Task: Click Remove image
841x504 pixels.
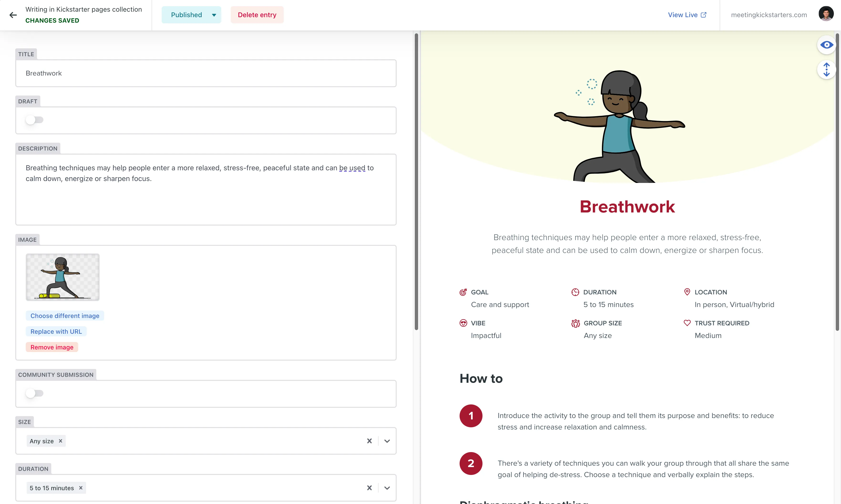Action: pos(52,347)
